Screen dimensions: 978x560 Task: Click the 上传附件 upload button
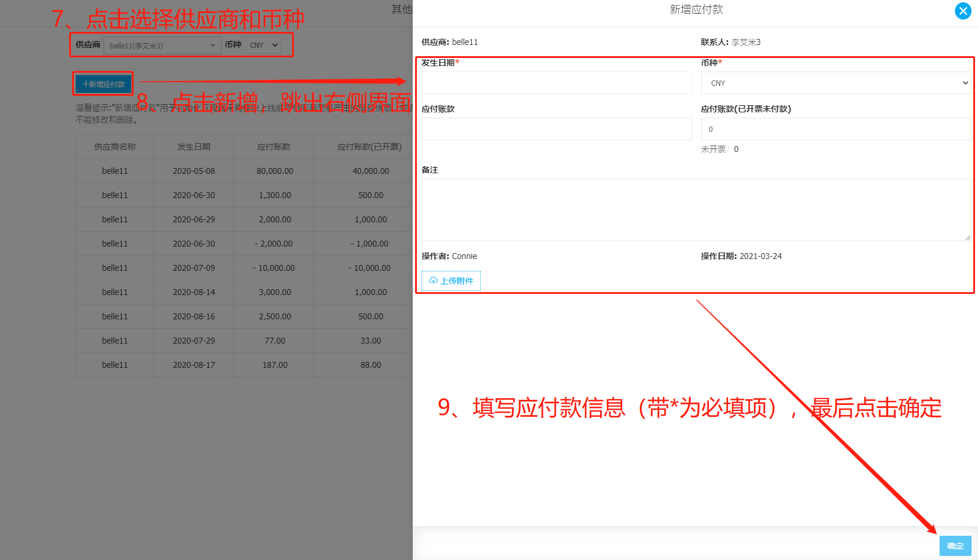(451, 281)
